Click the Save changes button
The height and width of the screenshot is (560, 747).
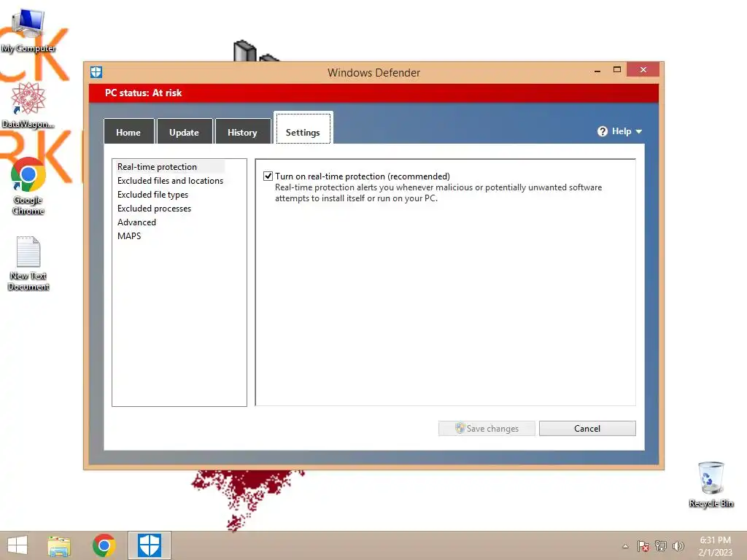pyautogui.click(x=487, y=428)
